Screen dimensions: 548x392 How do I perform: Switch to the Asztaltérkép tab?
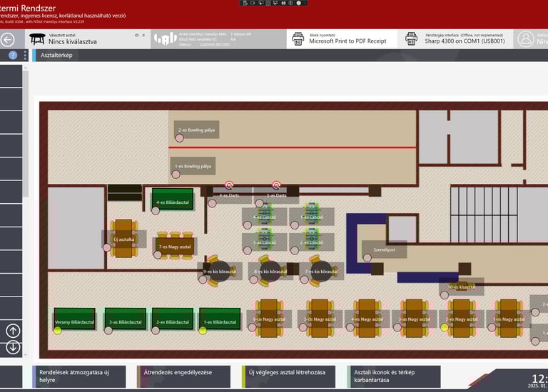pos(56,55)
